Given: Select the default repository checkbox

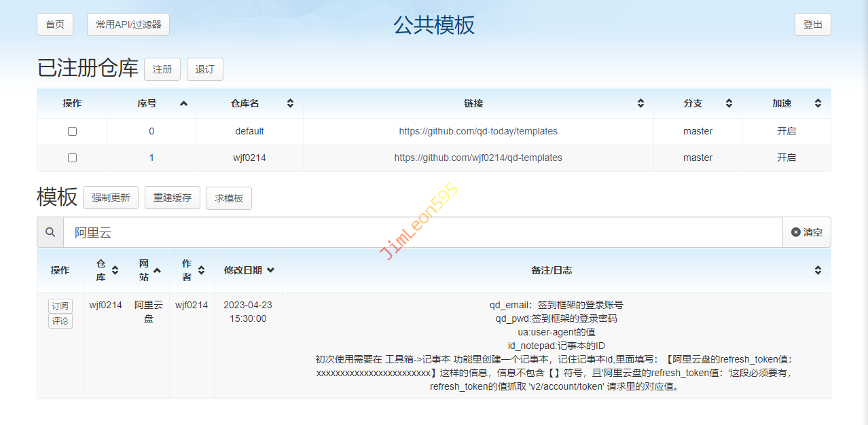Looking at the screenshot, I should [72, 131].
